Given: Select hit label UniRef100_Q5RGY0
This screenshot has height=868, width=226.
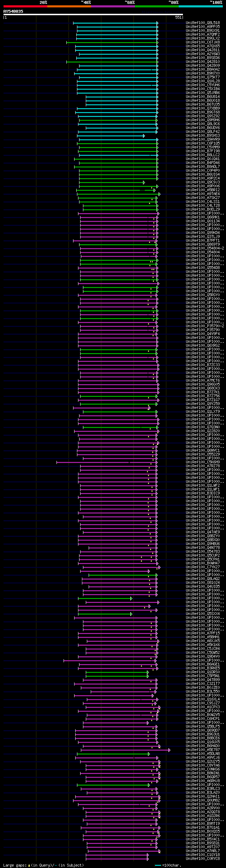Looking at the screenshot, I should click(203, 295).
